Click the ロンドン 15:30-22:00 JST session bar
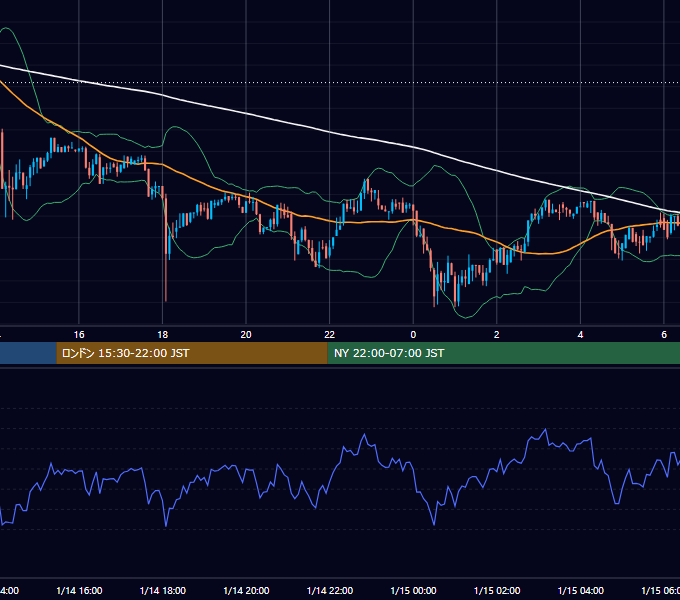Screen dimensions: 680x600 pyautogui.click(x=192, y=353)
